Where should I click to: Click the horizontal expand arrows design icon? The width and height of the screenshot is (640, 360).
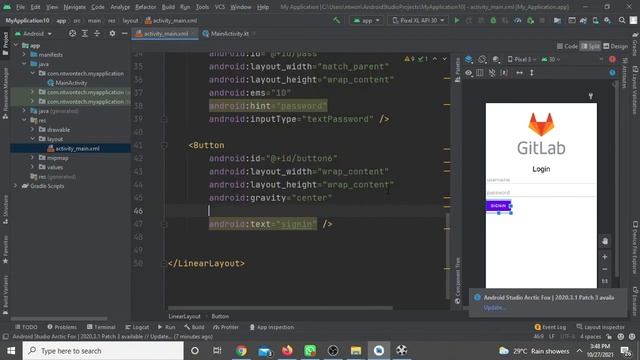519,73
